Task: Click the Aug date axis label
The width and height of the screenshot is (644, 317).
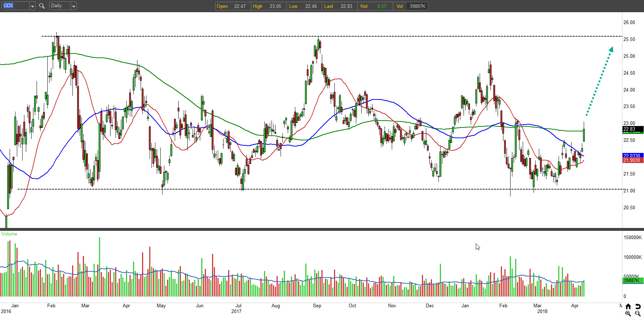Action: (x=276, y=306)
